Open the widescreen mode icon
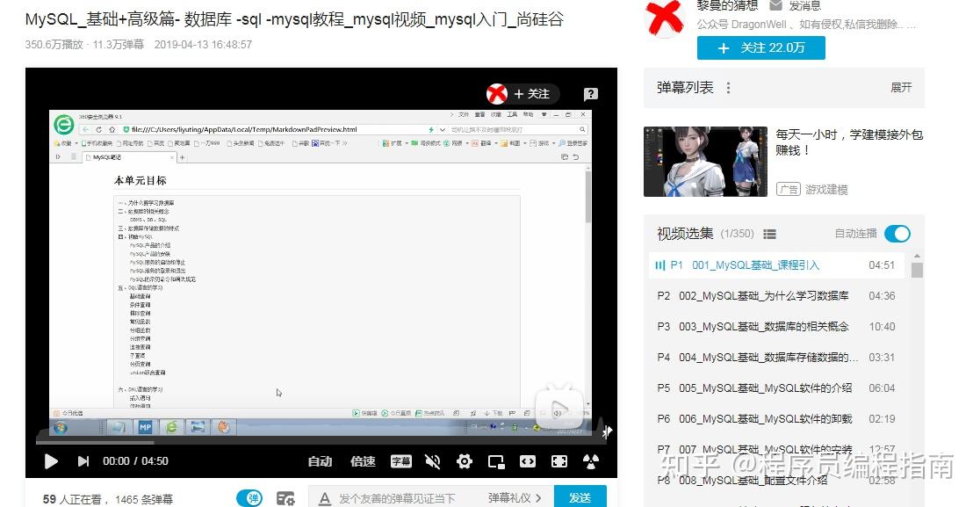The height and width of the screenshot is (507, 980). pyautogui.click(x=529, y=460)
